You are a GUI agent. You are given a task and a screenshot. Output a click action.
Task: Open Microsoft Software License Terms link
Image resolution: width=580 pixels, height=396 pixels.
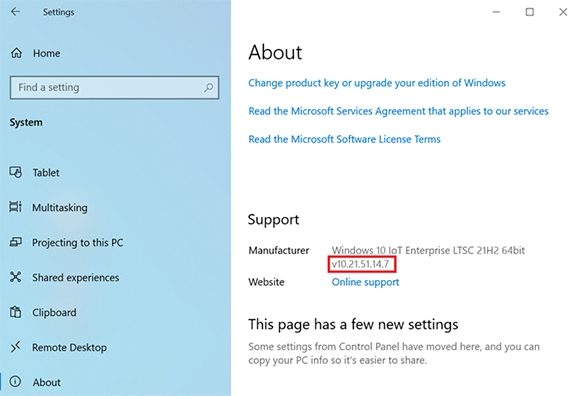click(x=344, y=139)
